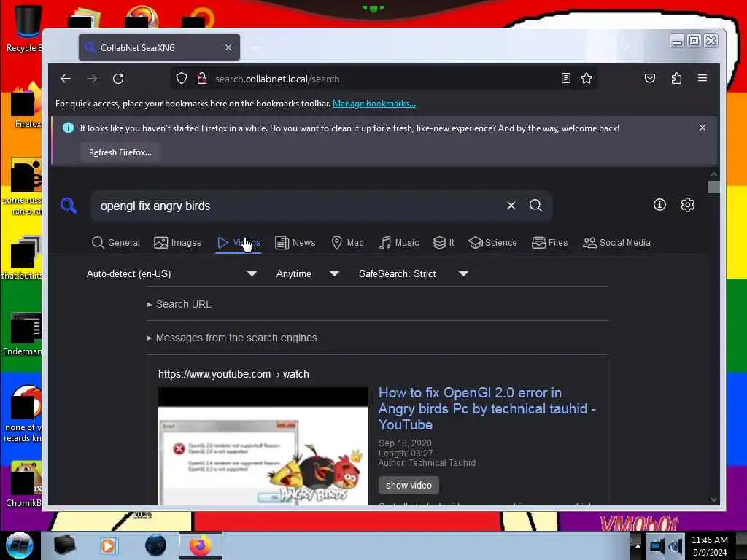Open Manage bookmarks link
747x560 pixels.
[x=374, y=104]
